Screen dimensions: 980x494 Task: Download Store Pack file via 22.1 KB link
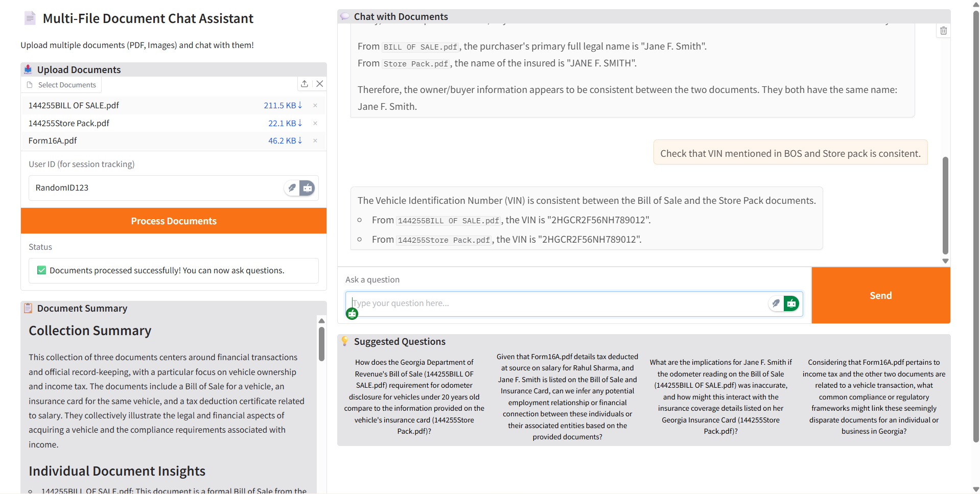coord(285,123)
